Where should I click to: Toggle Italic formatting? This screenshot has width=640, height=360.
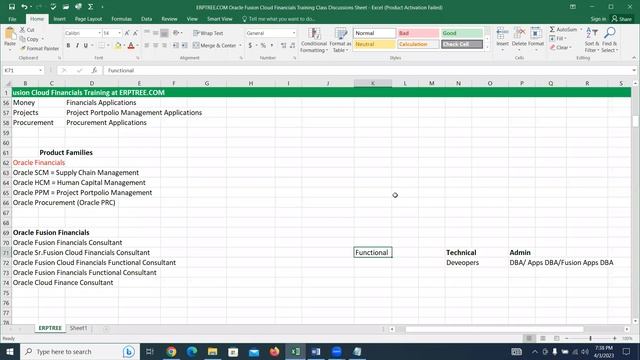pyautogui.click(x=77, y=45)
